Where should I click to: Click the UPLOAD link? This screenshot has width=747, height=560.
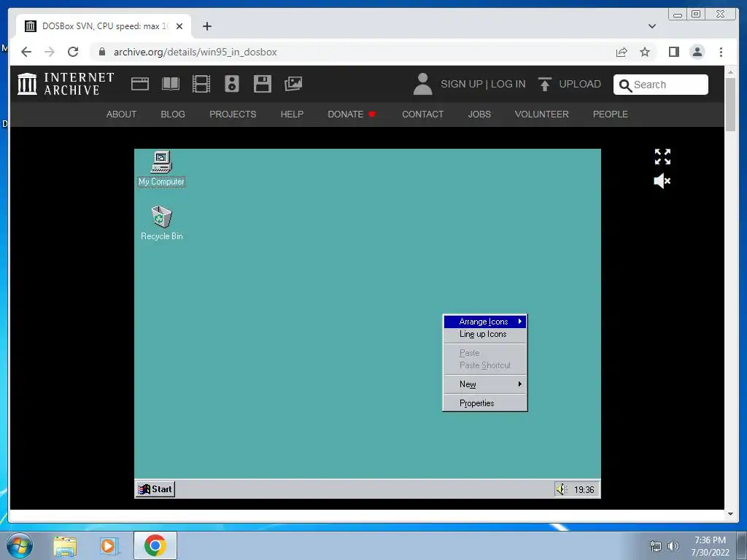[580, 85]
